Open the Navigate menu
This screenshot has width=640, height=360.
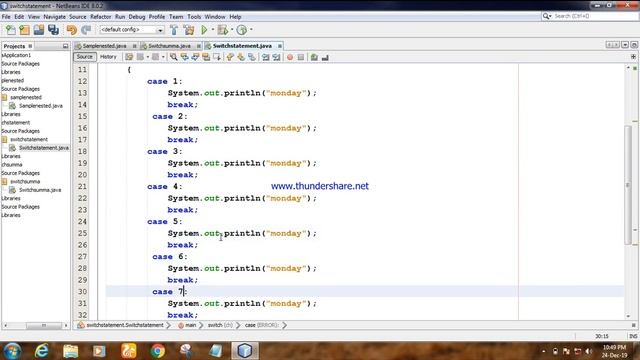pos(54,17)
